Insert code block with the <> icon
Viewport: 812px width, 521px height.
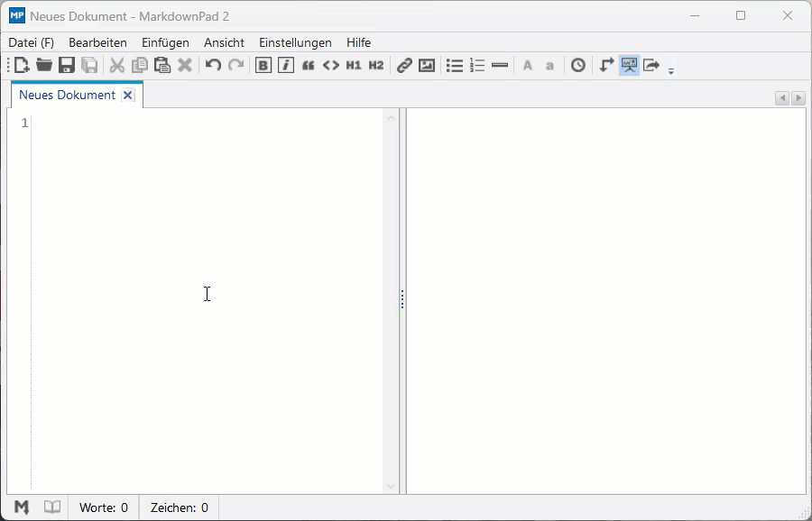coord(330,65)
